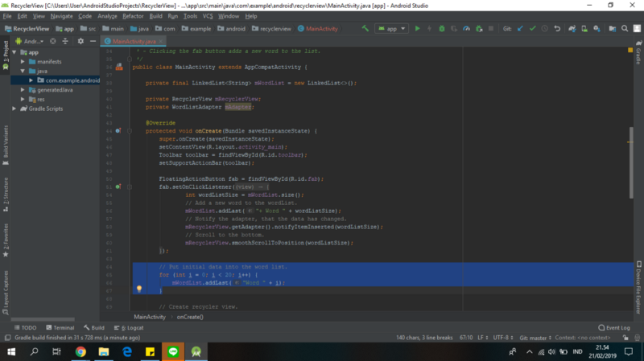Image resolution: width=644 pixels, height=361 pixels.
Task: Open the Android view selector dropdown
Action: 30,41
